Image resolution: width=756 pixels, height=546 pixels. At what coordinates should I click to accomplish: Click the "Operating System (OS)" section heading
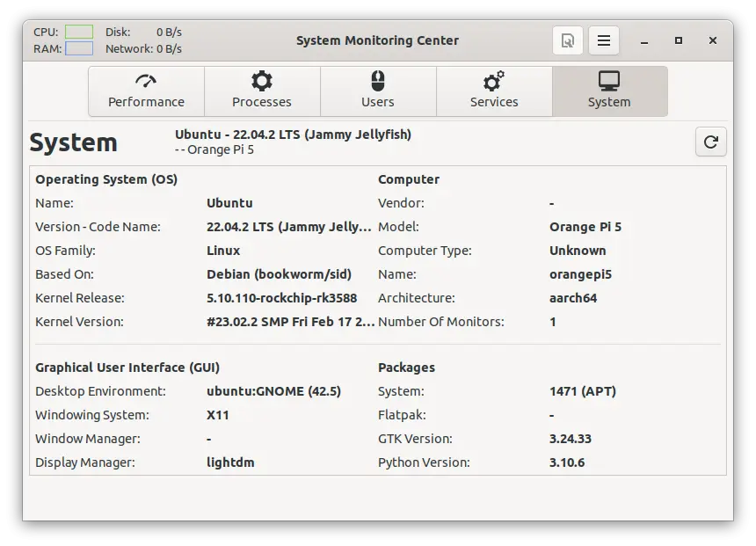tap(106, 179)
